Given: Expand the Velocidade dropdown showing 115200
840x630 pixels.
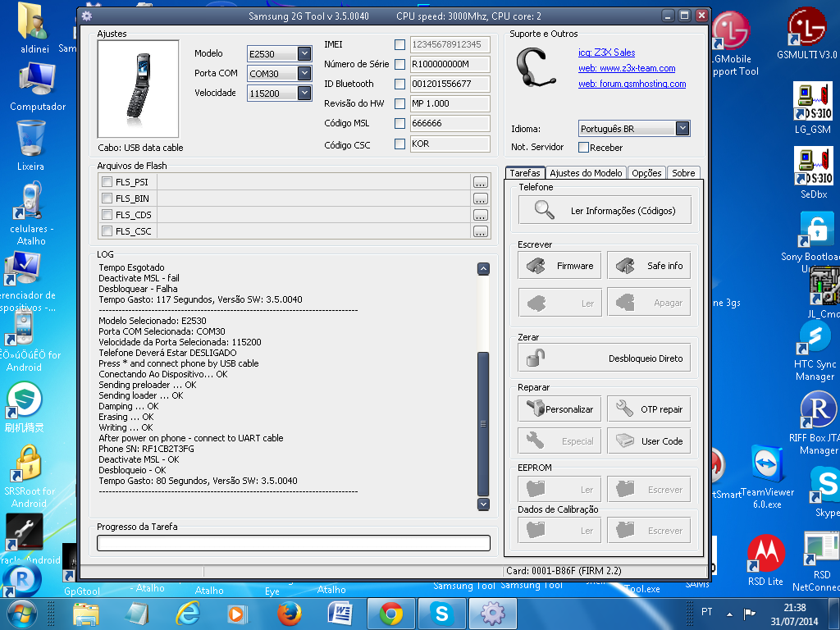Looking at the screenshot, I should (304, 93).
